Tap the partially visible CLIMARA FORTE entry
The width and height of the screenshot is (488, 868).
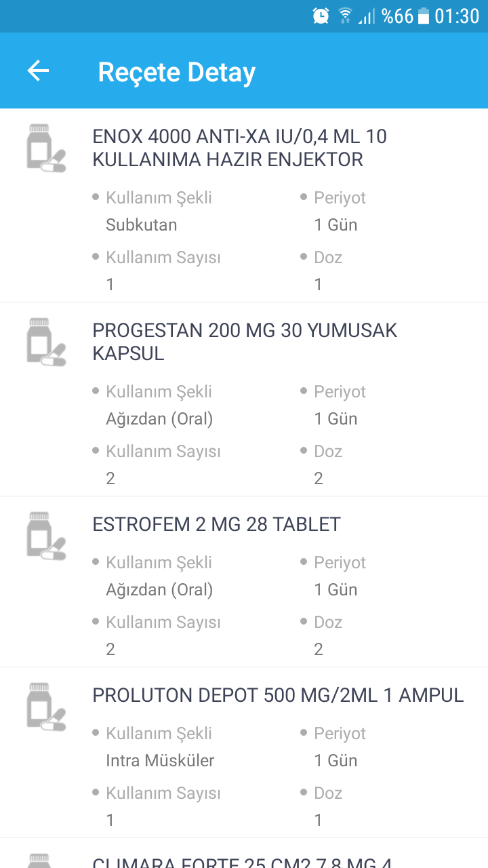point(242,861)
